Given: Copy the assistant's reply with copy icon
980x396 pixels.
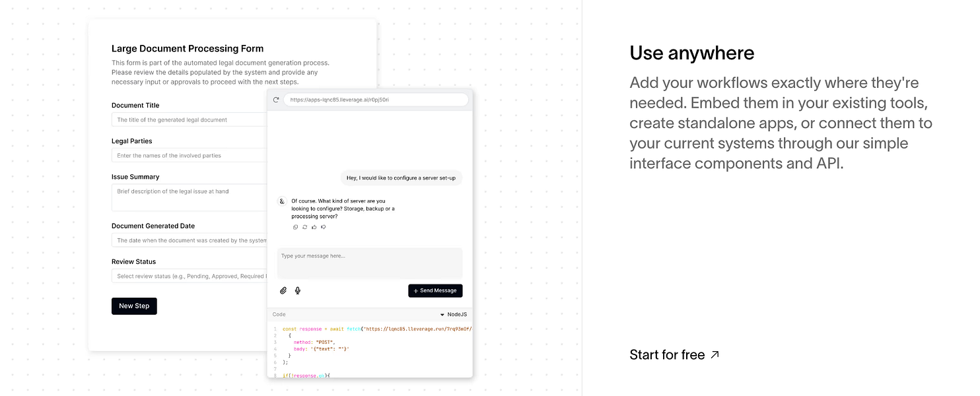Looking at the screenshot, I should click(x=296, y=227).
